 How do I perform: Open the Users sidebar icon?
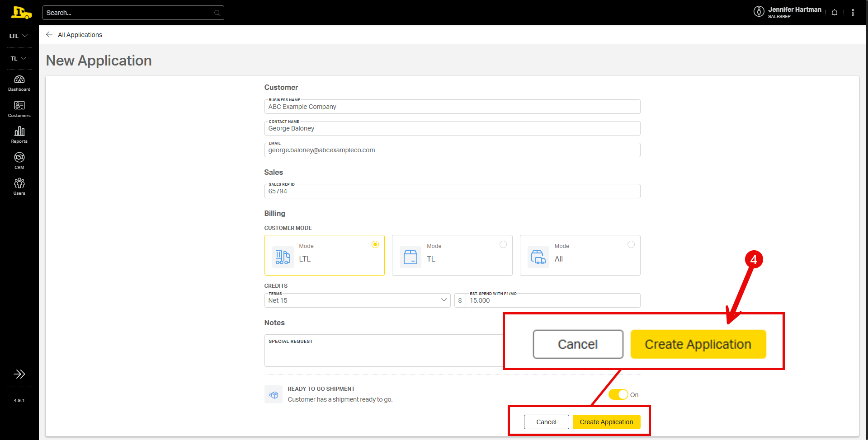tap(19, 187)
